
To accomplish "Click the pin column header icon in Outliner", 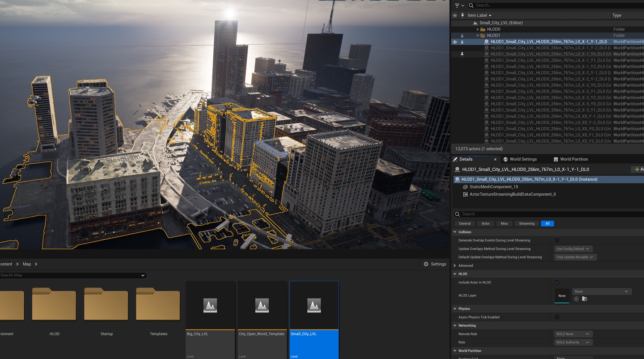I will tap(462, 15).
